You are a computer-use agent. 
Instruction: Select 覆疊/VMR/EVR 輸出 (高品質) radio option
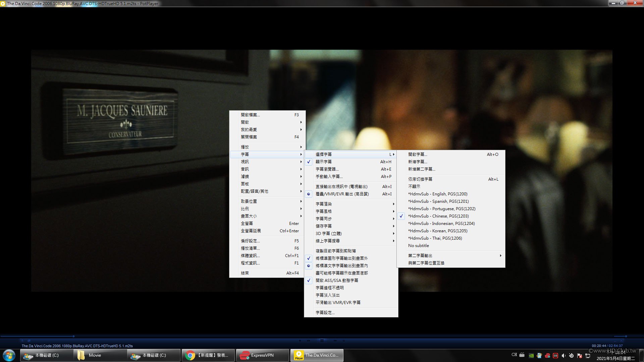point(351,194)
